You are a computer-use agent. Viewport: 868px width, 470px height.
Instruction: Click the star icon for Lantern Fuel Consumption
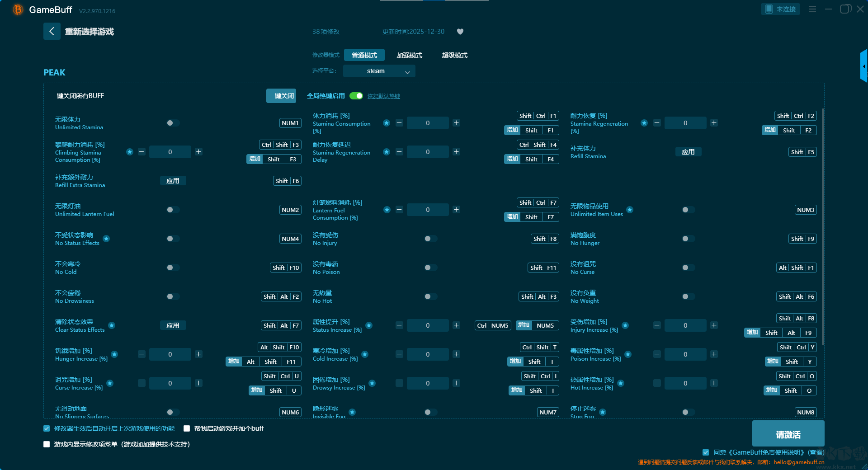pyautogui.click(x=387, y=210)
